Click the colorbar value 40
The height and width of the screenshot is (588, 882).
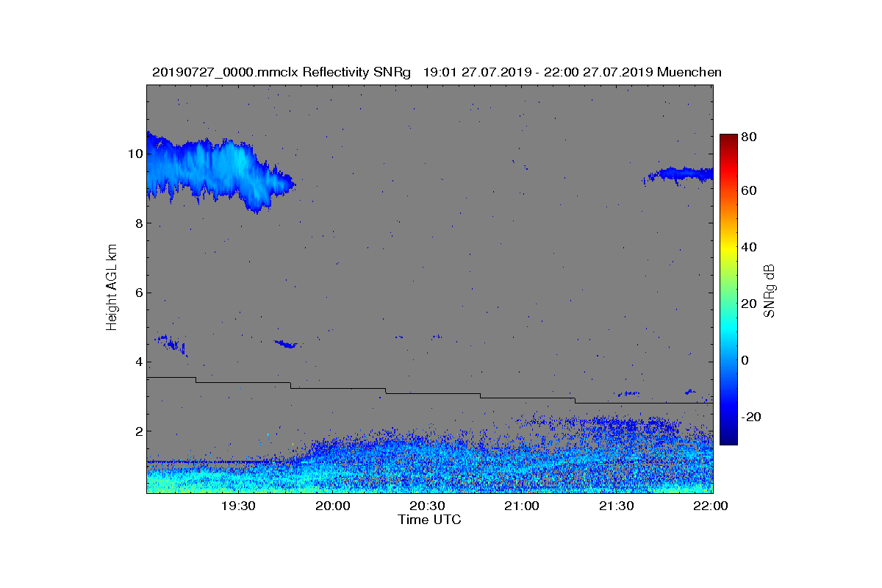750,247
